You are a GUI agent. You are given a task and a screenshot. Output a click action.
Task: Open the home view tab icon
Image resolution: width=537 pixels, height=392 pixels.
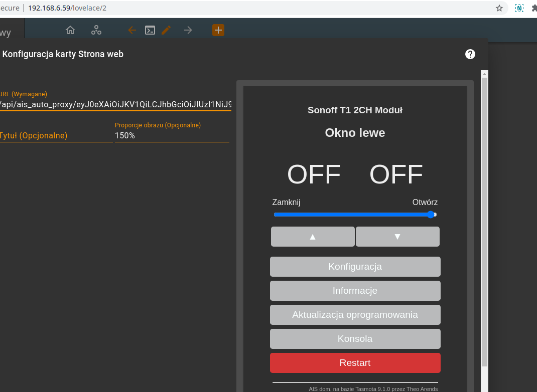tap(70, 30)
